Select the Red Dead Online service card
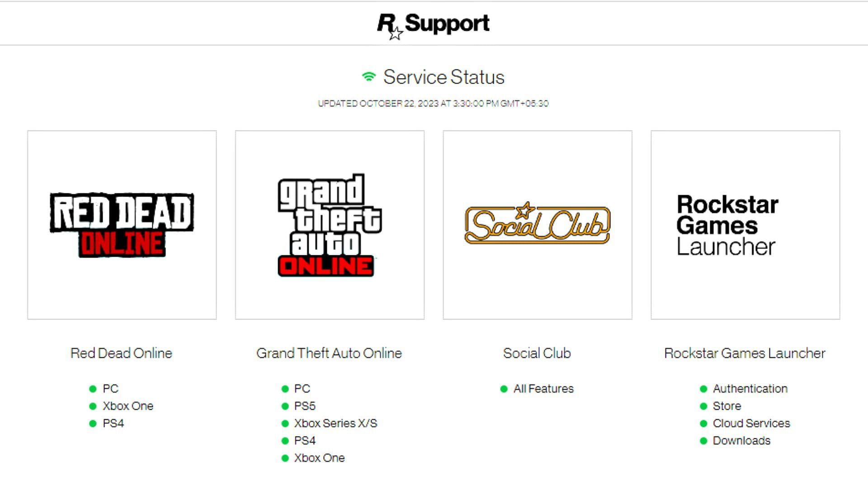 (x=122, y=225)
